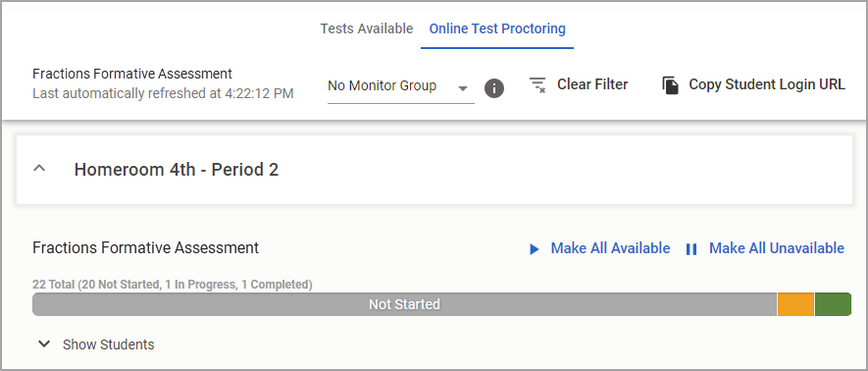Click the dropdown arrow of Monitor Group

(x=463, y=88)
